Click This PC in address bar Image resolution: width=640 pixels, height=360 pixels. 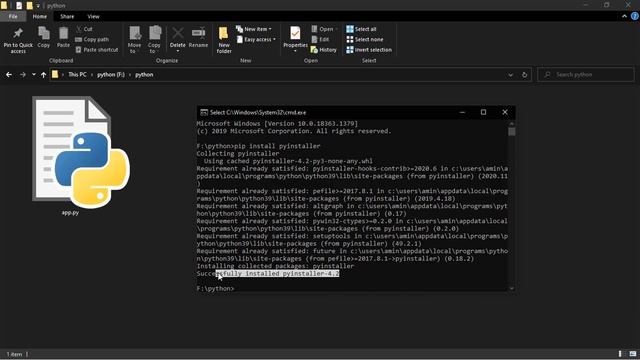77,75
